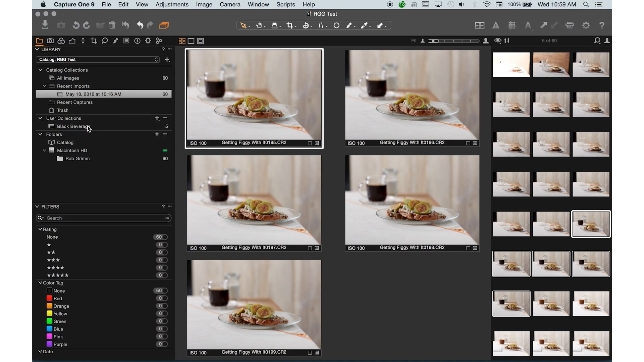Select the Pan cursor tool

(259, 25)
